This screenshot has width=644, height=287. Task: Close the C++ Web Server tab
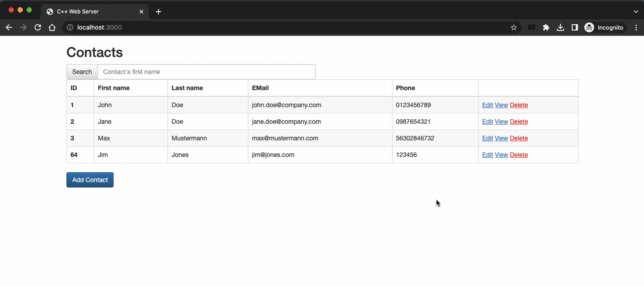click(x=141, y=12)
